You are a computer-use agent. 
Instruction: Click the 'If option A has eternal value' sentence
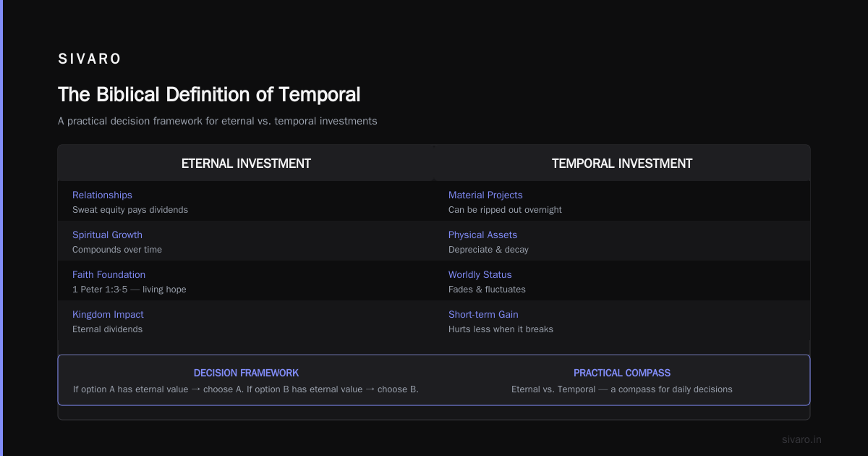click(246, 389)
